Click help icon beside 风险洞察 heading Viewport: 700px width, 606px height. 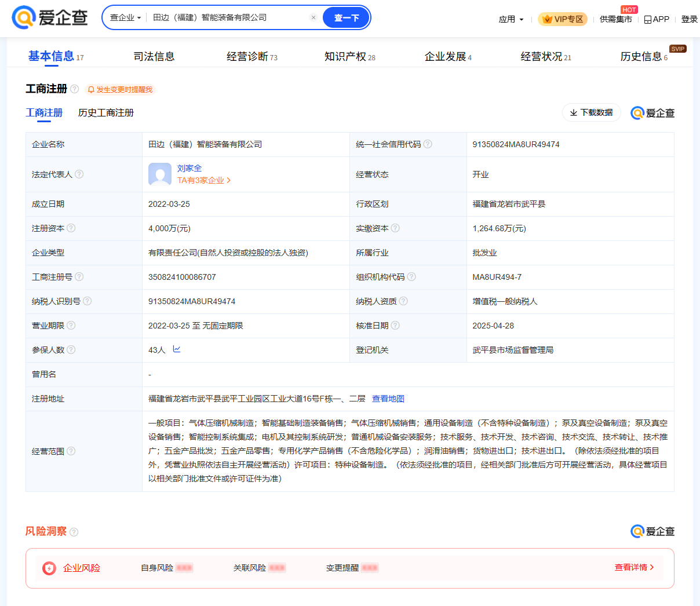74,532
